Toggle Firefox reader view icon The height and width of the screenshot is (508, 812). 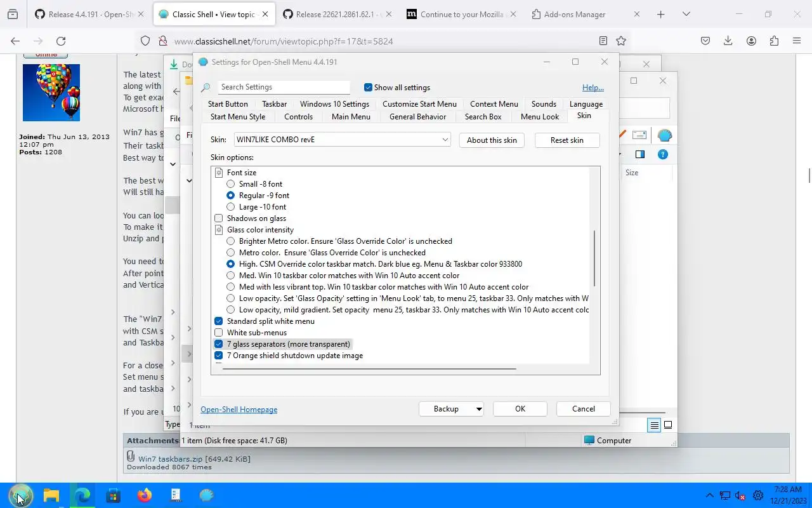[x=603, y=41]
